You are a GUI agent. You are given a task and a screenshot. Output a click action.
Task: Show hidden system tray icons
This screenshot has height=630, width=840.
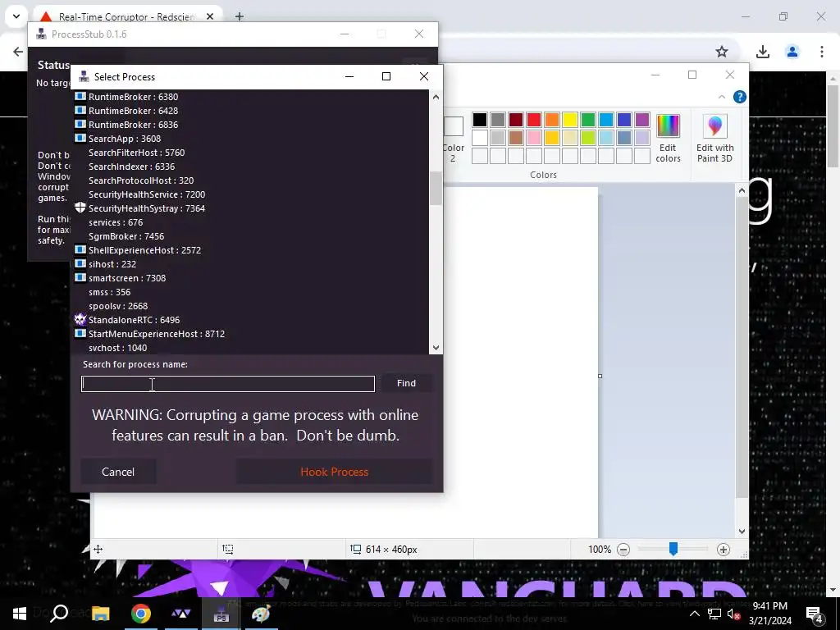click(x=694, y=614)
